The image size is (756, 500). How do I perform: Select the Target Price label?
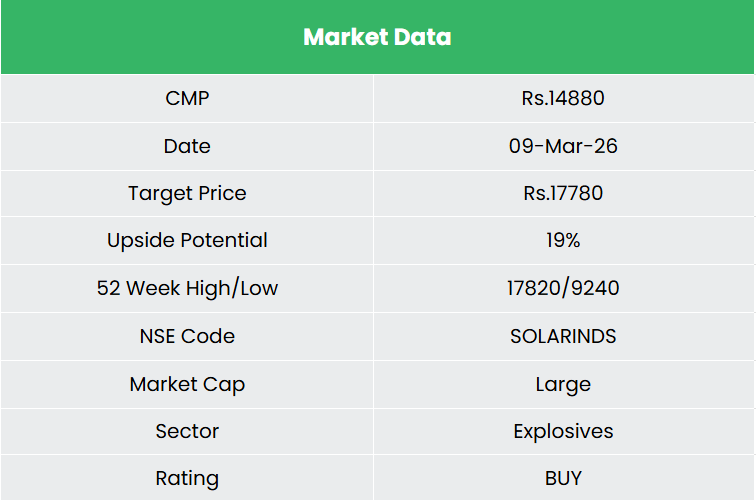(x=187, y=193)
